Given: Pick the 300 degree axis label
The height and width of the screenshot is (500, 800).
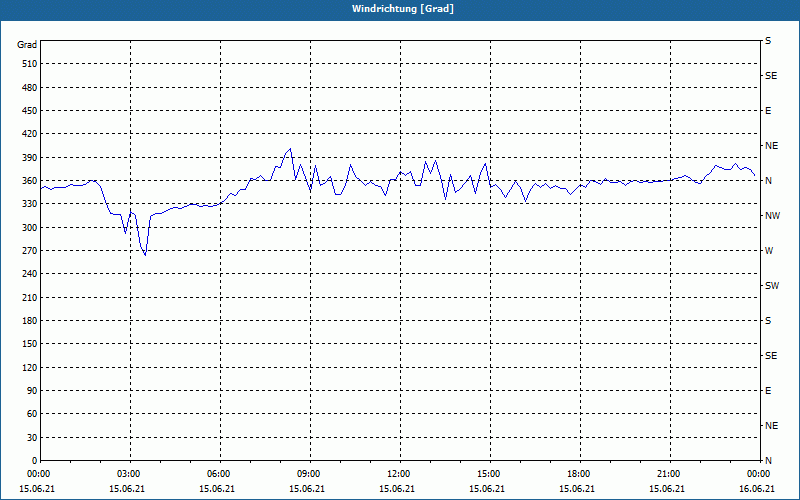Looking at the screenshot, I should click(29, 228).
